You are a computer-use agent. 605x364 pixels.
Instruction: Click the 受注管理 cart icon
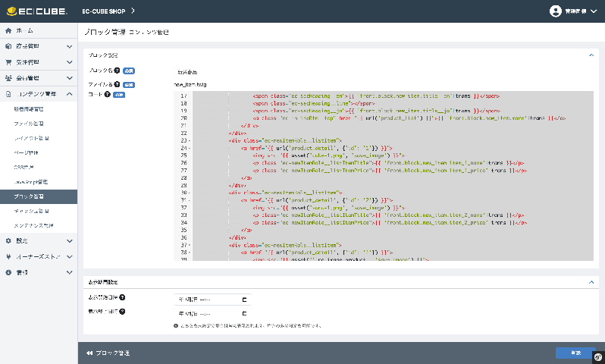pyautogui.click(x=8, y=62)
